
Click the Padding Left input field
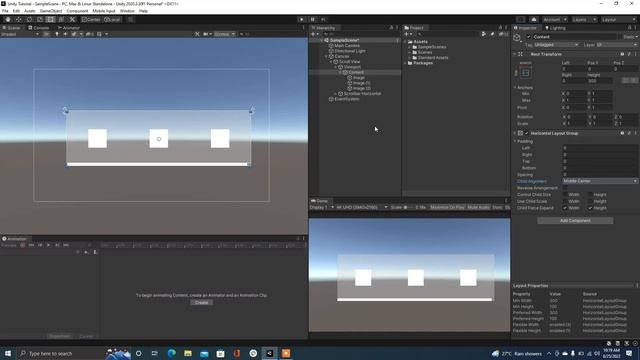tap(600, 148)
